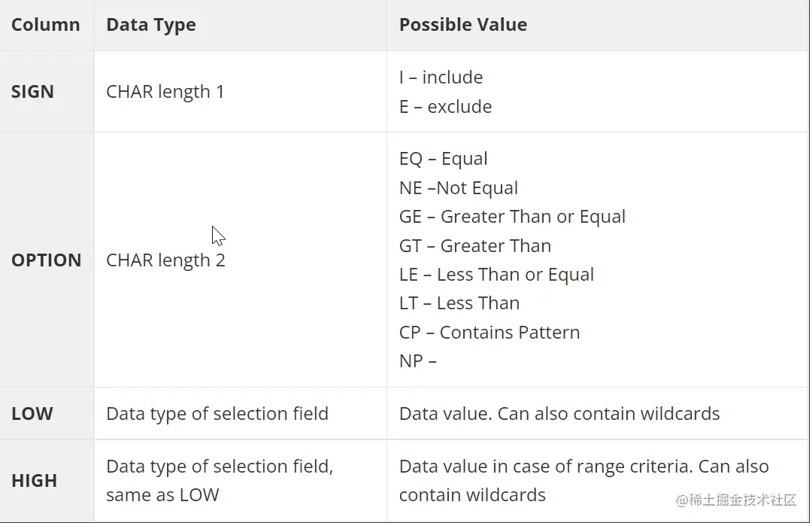Click the 'CHAR length 1' cell text

tap(165, 92)
